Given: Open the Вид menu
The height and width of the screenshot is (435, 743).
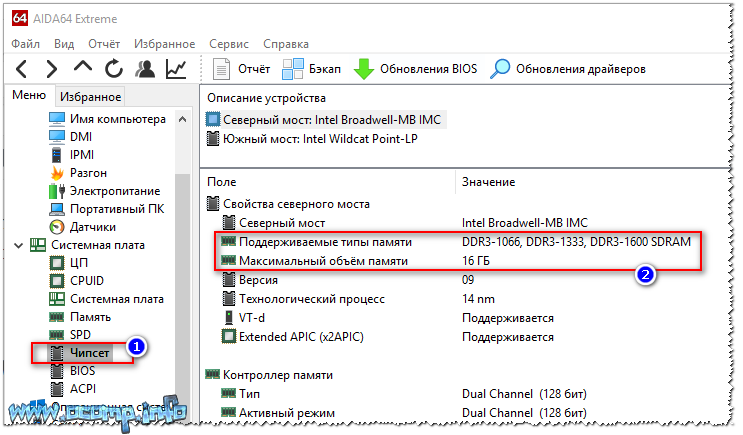Looking at the screenshot, I should point(64,44).
